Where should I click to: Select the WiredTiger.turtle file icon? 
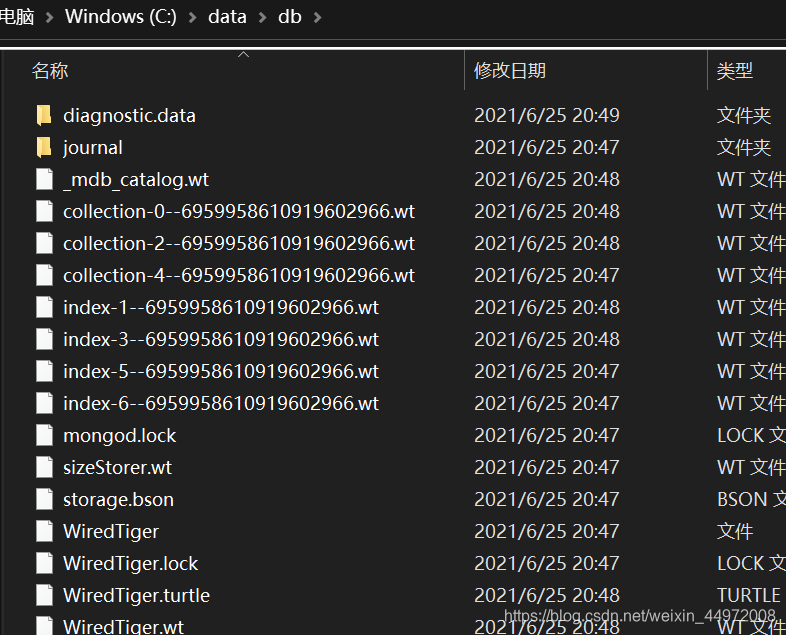coord(44,595)
